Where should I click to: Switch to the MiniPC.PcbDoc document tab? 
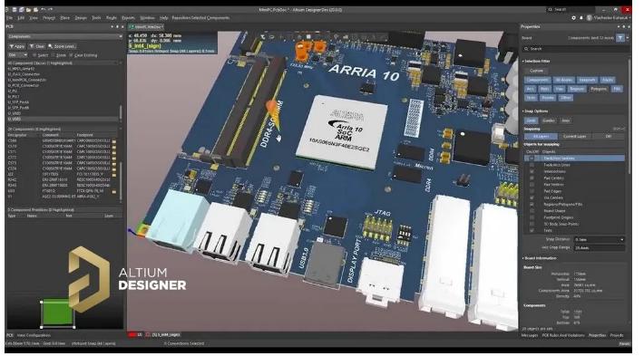[x=146, y=26]
